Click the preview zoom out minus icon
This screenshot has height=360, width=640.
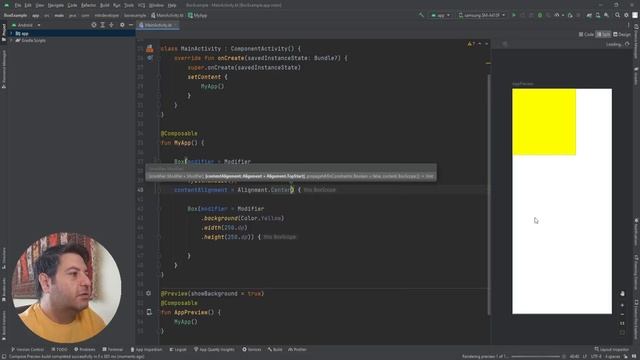[622, 314]
